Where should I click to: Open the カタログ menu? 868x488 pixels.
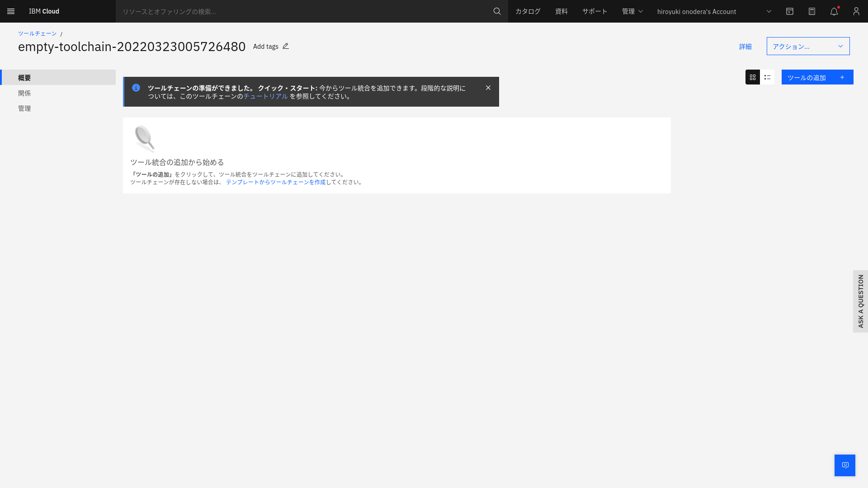pyautogui.click(x=527, y=11)
